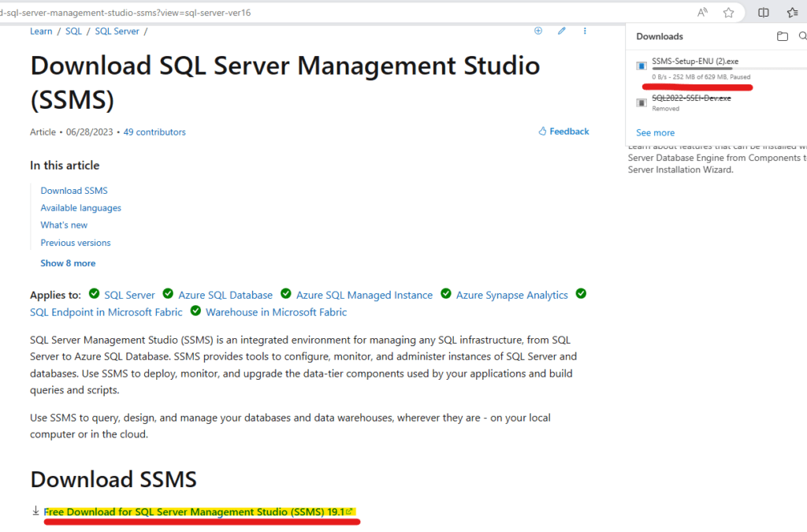Open the Learn breadcrumb link
Image resolution: width=807 pixels, height=532 pixels.
click(x=41, y=32)
